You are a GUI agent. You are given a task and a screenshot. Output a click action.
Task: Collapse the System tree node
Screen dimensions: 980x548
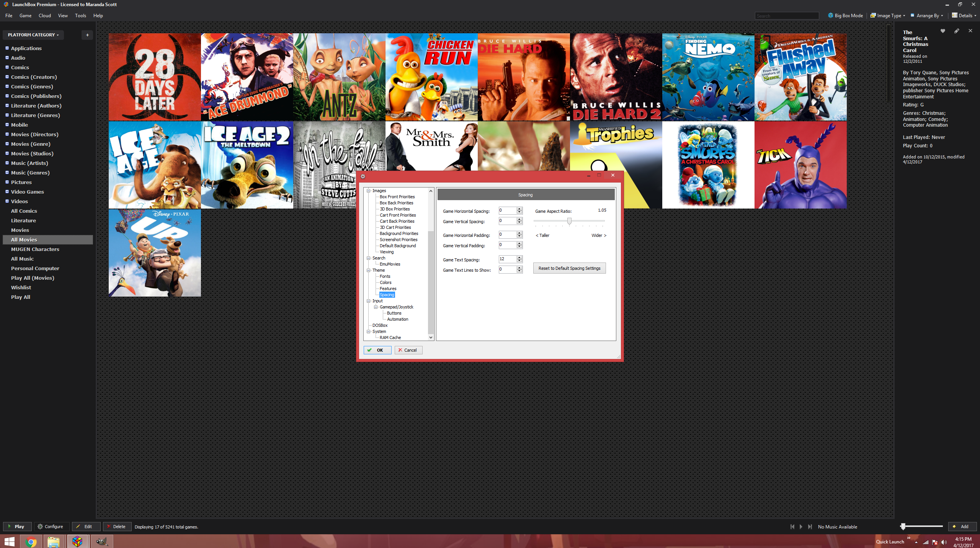point(369,331)
